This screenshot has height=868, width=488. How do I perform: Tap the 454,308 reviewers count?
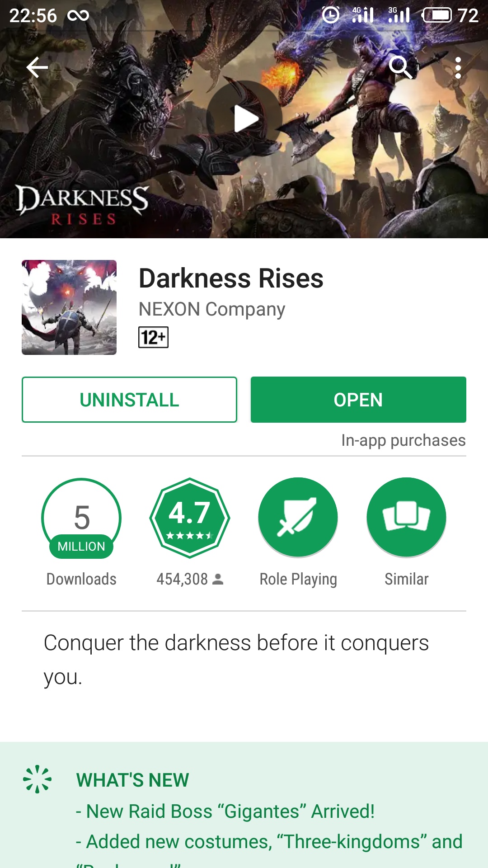tap(190, 579)
